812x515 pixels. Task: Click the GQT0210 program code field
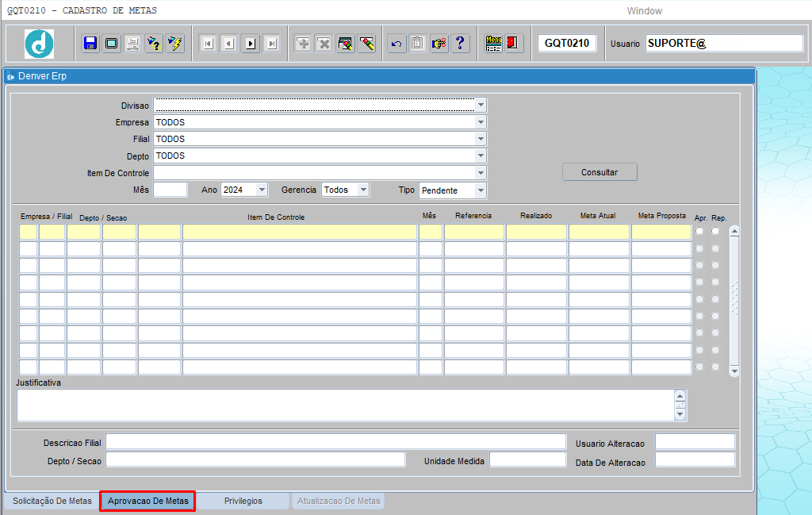[567, 43]
